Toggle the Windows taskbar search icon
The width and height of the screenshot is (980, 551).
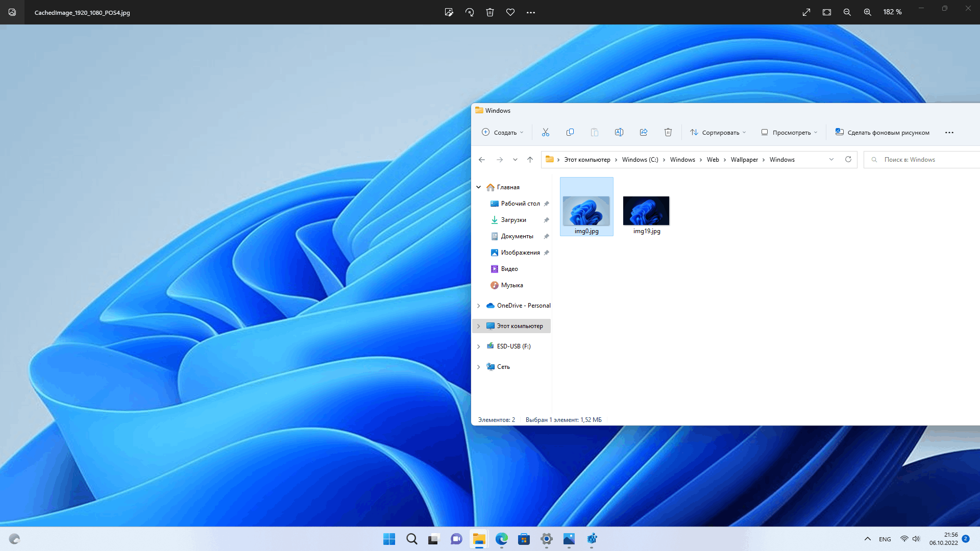411,539
